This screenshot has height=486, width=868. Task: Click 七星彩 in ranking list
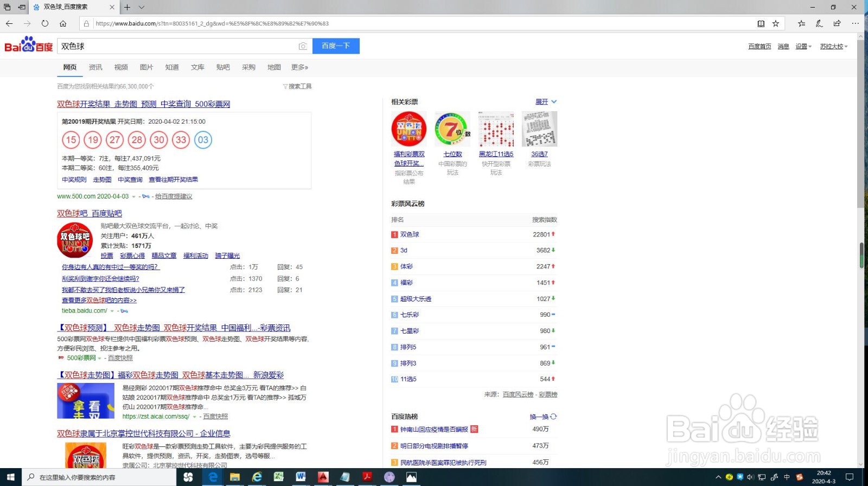click(x=410, y=331)
